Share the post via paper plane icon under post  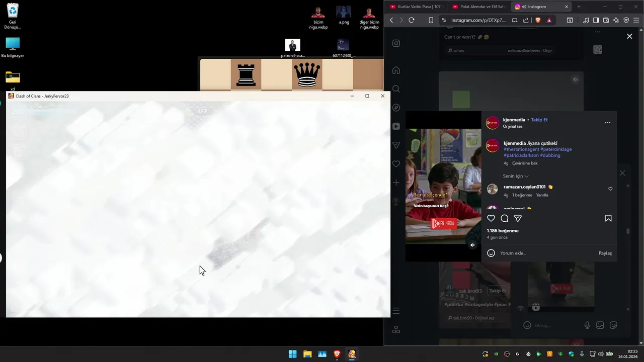[518, 218]
